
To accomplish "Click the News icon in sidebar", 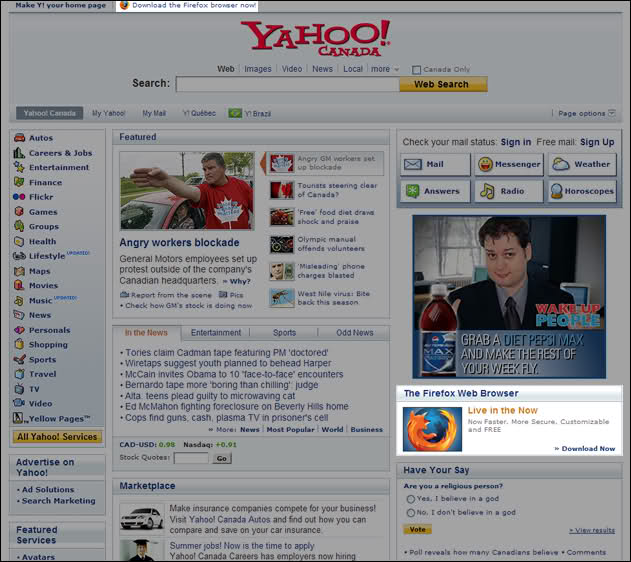I will (19, 315).
